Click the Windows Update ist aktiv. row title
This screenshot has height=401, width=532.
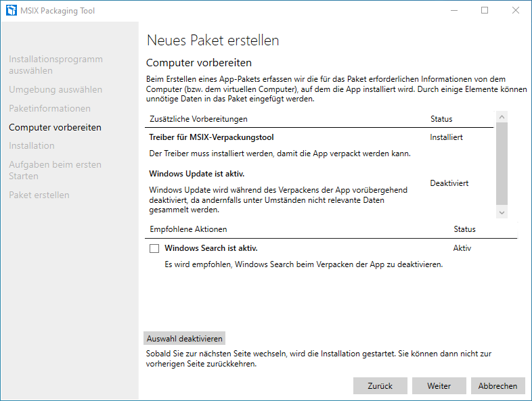tap(197, 174)
